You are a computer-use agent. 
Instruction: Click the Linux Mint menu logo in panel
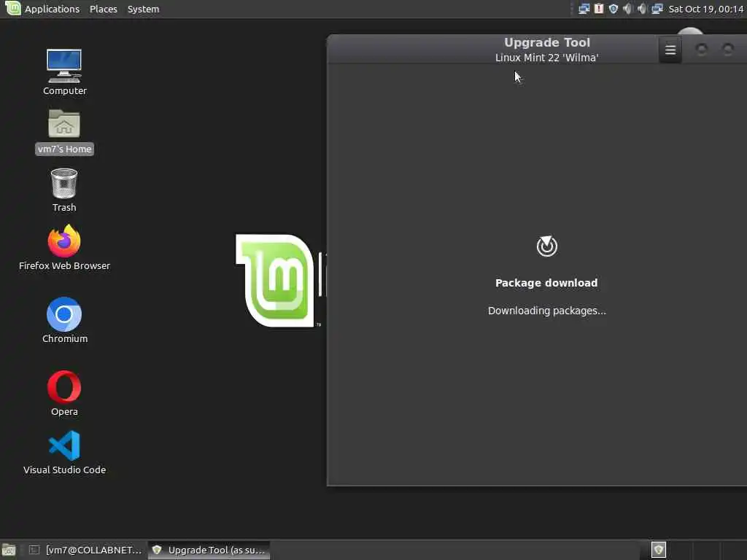tap(13, 8)
